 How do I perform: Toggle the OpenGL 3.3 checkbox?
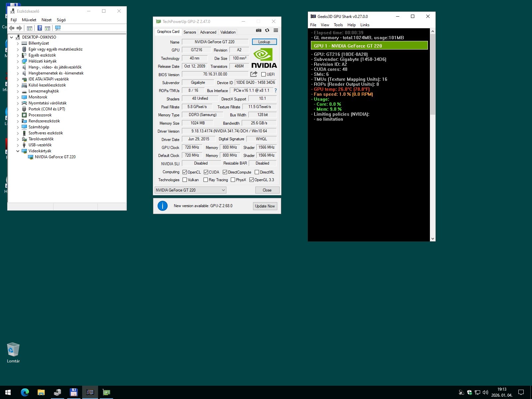pyautogui.click(x=252, y=180)
